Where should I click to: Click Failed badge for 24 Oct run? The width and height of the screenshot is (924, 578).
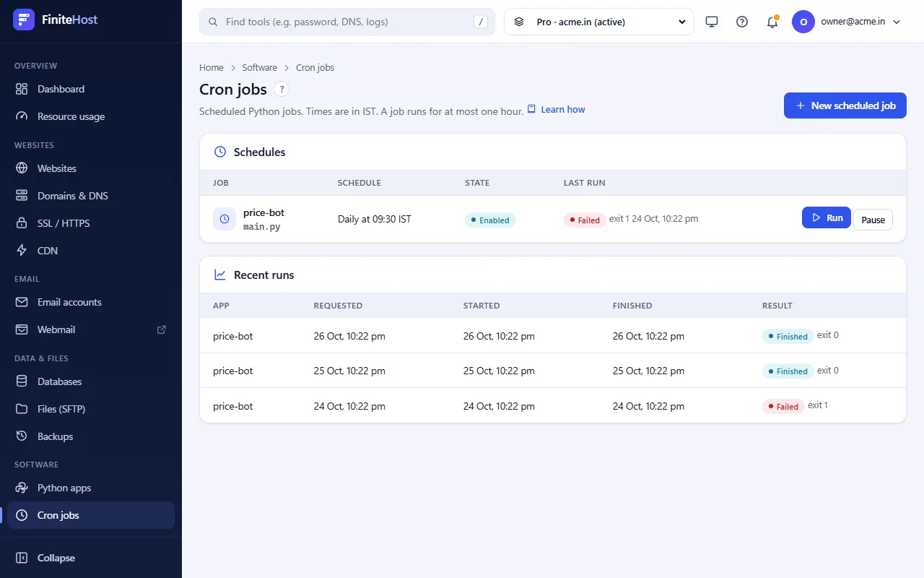tap(783, 406)
